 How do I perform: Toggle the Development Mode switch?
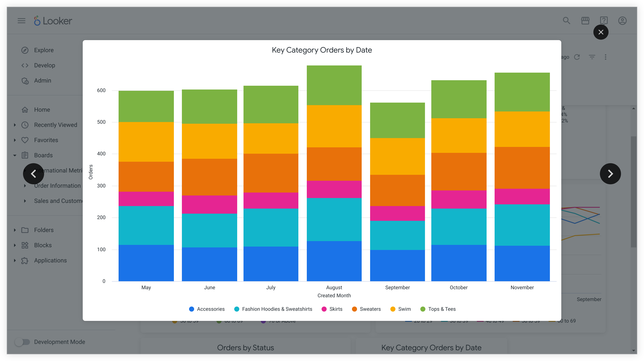pyautogui.click(x=22, y=342)
